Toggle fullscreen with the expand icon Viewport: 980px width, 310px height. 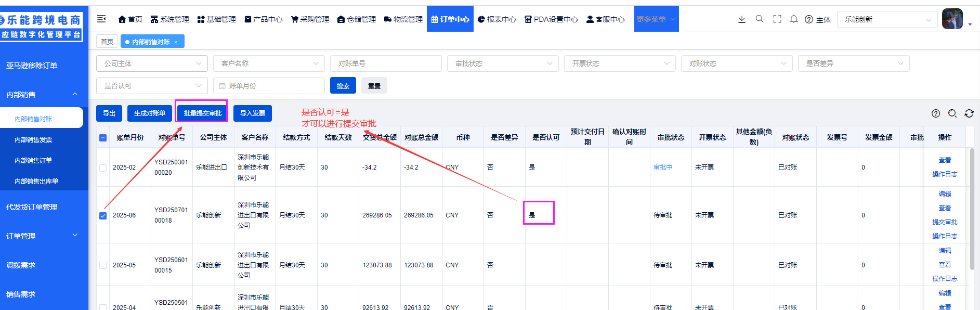777,19
